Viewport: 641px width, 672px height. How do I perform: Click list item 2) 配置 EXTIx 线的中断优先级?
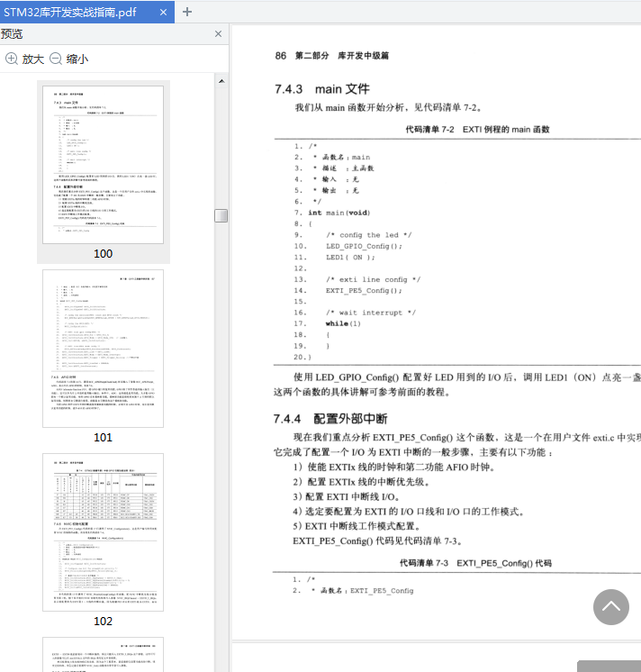pyautogui.click(x=361, y=482)
